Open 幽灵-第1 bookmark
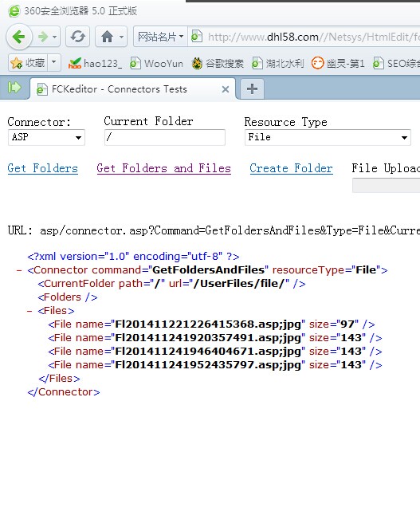 pyautogui.click(x=338, y=63)
